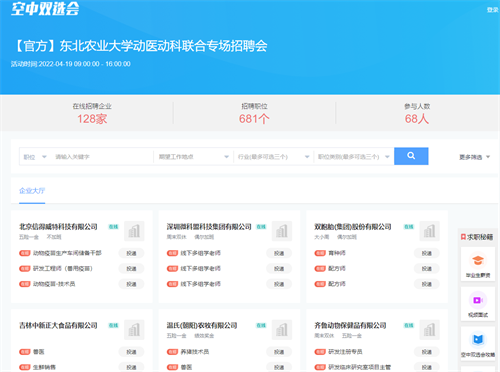Apply via 投递 for 动物疫苗生产车间储备干部
Screen dimensions: 500x372
coord(131,253)
